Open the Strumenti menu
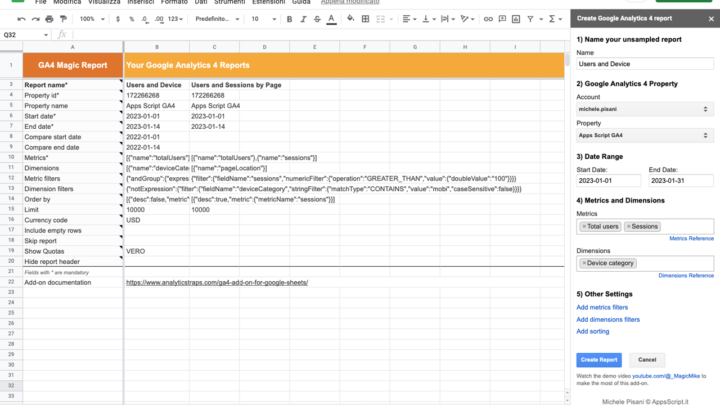Image resolution: width=720 pixels, height=405 pixels. tap(230, 2)
